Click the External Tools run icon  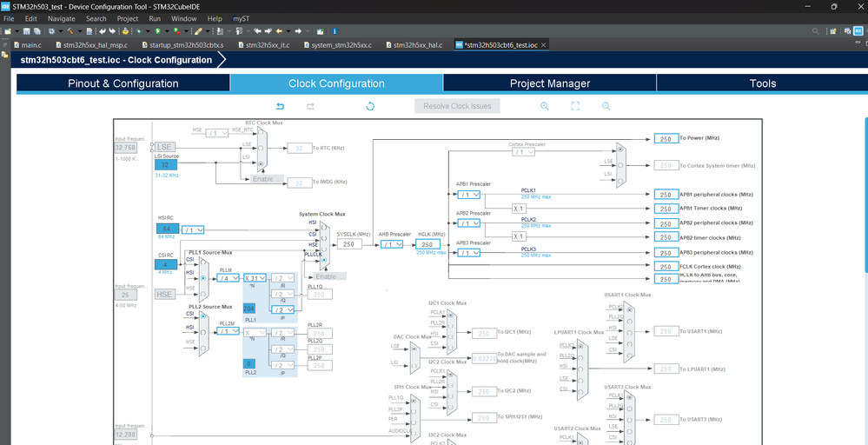coord(177,31)
